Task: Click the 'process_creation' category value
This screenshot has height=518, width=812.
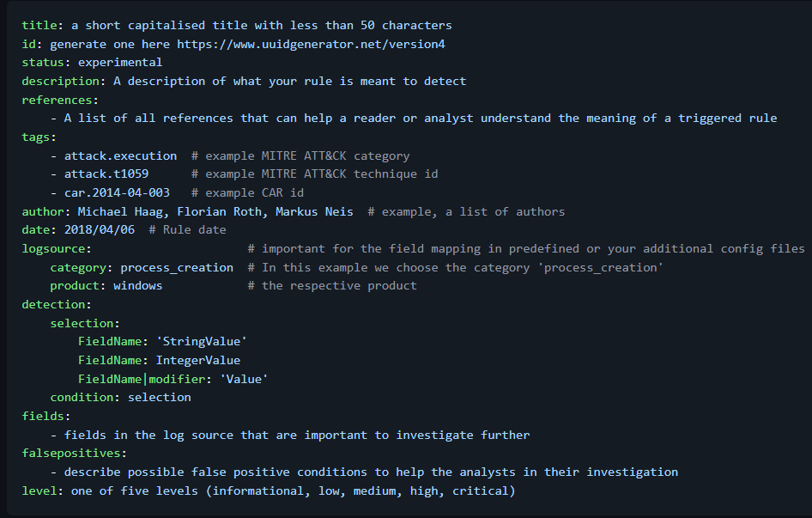Action: (x=177, y=267)
